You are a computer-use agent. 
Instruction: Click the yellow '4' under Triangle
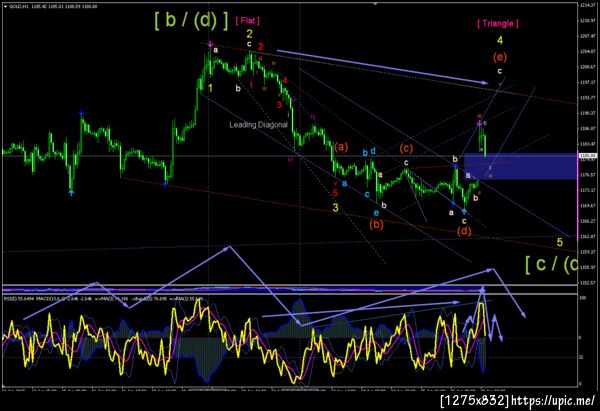[x=500, y=40]
